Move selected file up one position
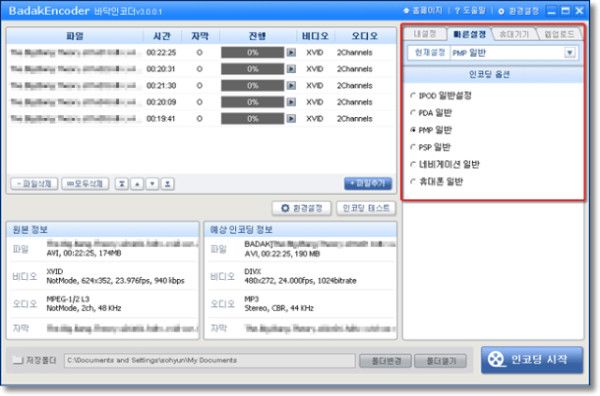Viewport: 600px width, 396px height. [x=137, y=184]
